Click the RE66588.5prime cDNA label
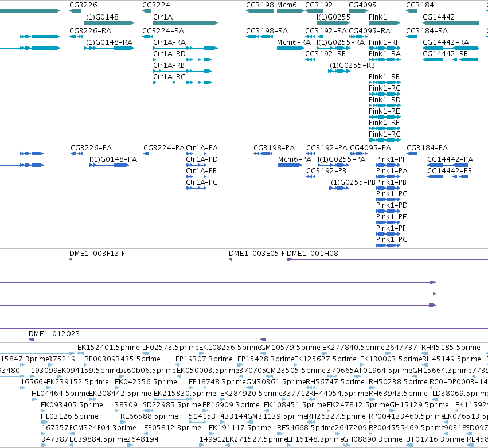The height and width of the screenshot is (448, 488). tap(150, 416)
